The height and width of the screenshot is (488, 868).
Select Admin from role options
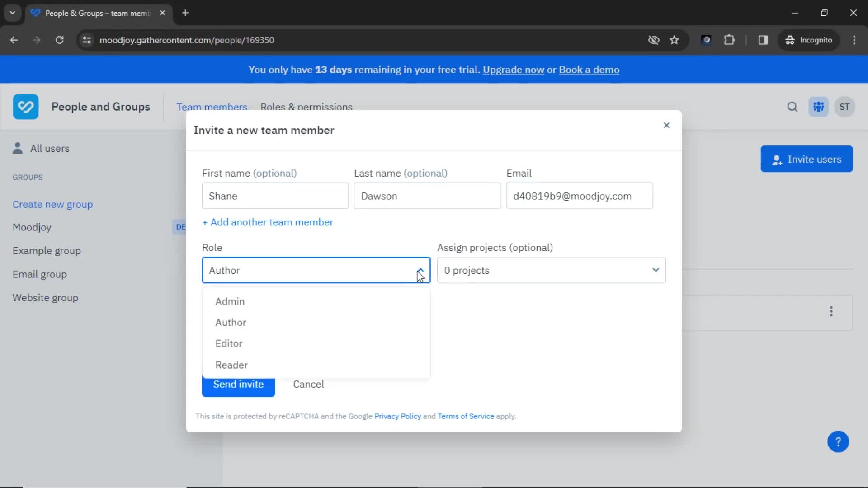(x=230, y=301)
